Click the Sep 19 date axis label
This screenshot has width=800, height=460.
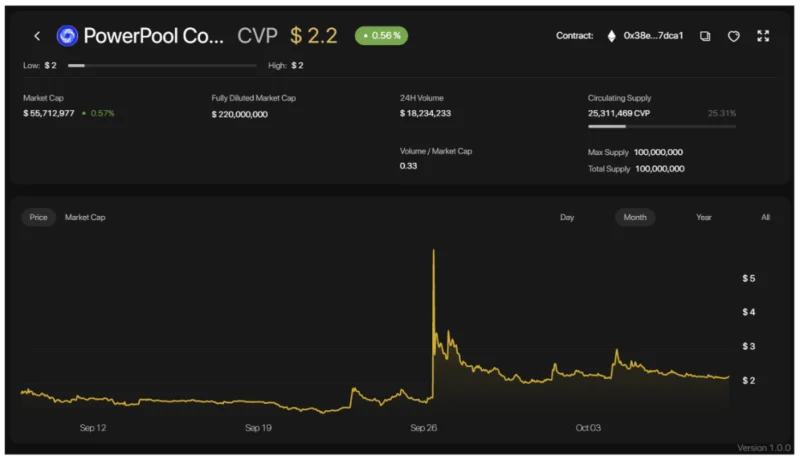coord(258,428)
